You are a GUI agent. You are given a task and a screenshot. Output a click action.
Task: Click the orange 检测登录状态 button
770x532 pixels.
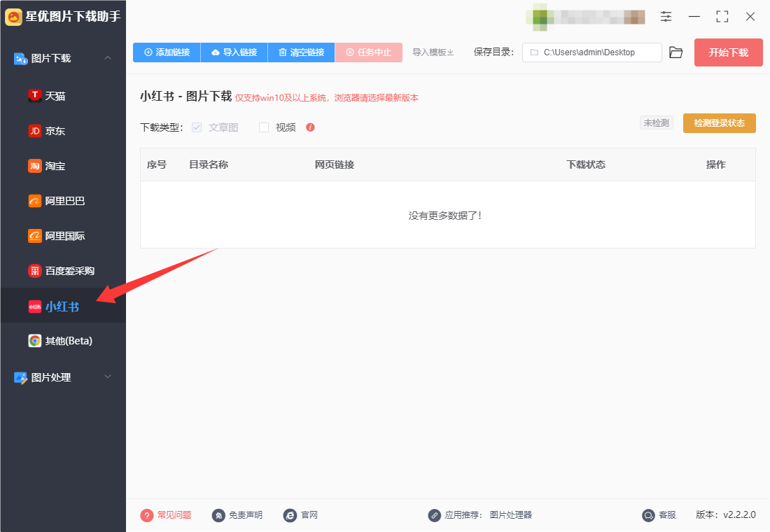click(720, 123)
